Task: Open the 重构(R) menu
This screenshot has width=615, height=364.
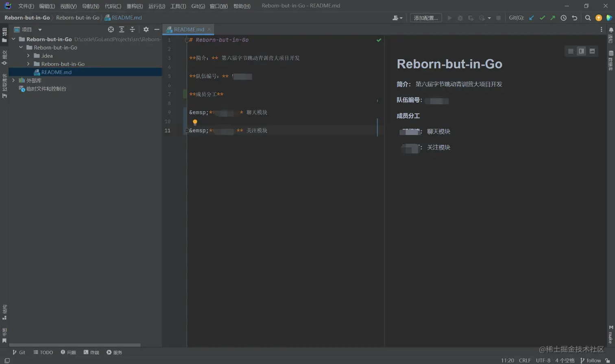Action: pos(135,6)
